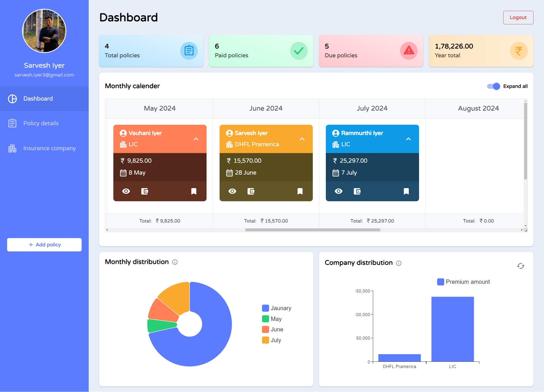This screenshot has height=392, width=544.
Task: Click the eye icon on Rammurthi Iyer card
Action: point(339,191)
